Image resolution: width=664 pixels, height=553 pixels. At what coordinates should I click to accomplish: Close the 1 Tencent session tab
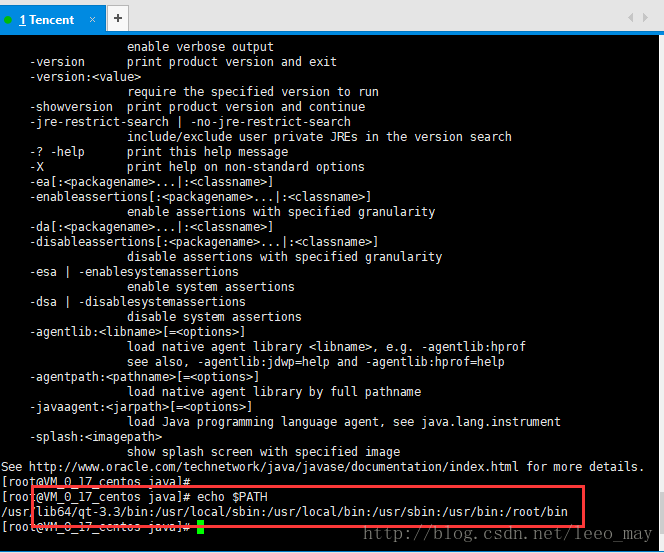click(92, 19)
